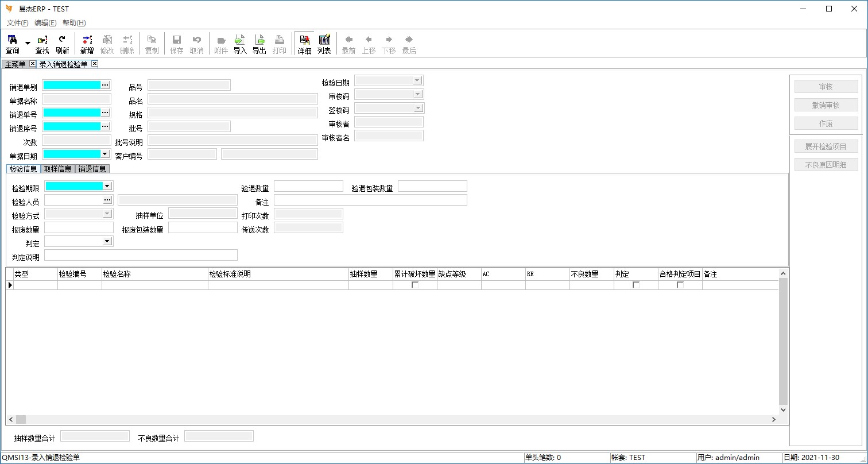
Task: Click the 销退单别 lookup ellipsis button
Action: (105, 85)
